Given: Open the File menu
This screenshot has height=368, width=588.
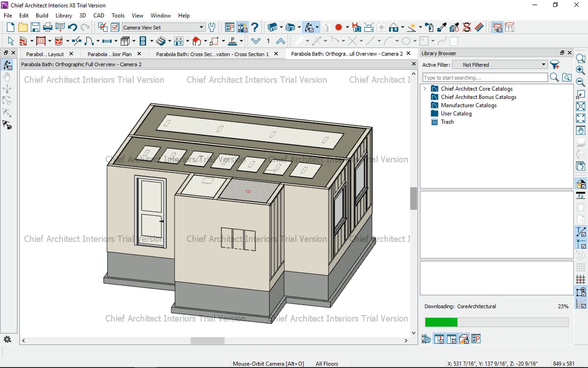Looking at the screenshot, I should (x=8, y=15).
